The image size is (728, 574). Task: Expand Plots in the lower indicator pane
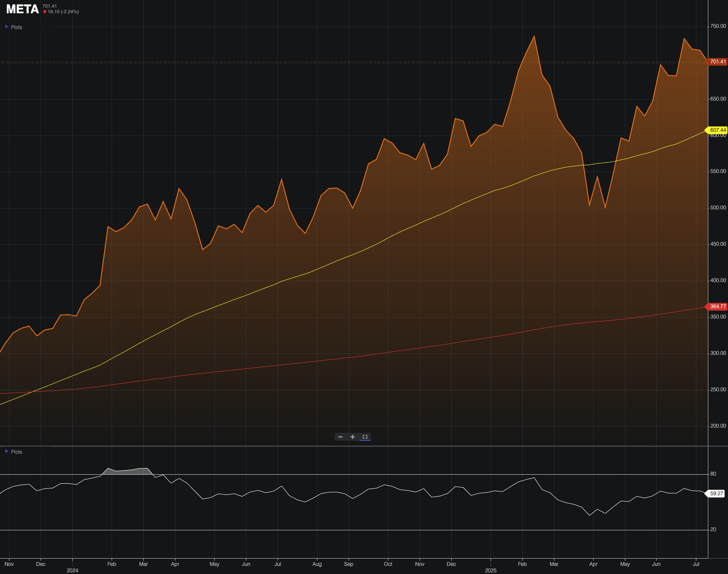(x=13, y=452)
